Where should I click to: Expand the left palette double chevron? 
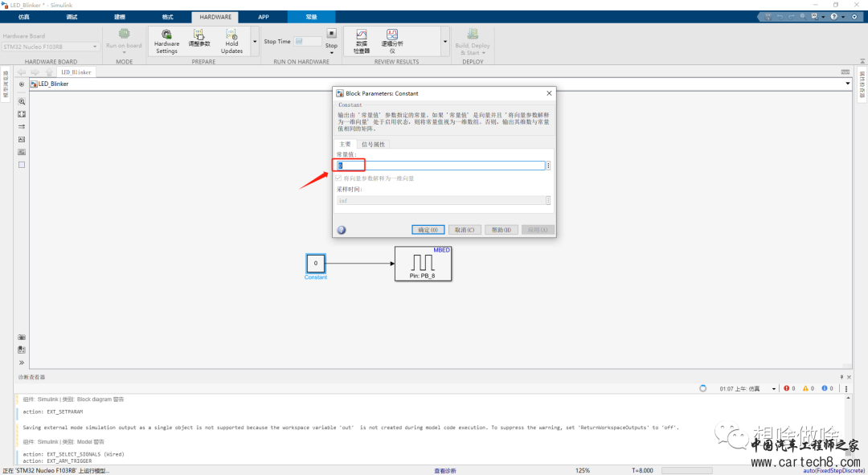point(22,363)
